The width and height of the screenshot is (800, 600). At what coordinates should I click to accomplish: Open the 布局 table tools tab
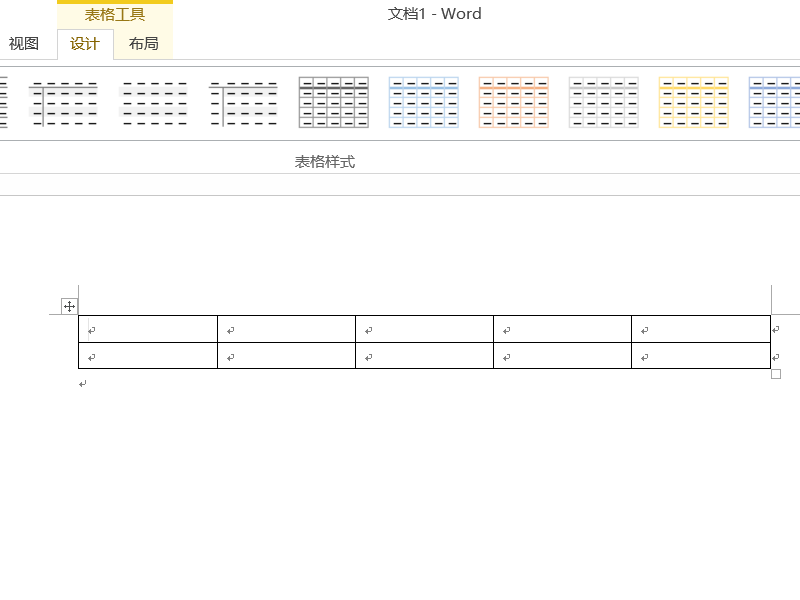[x=143, y=44]
